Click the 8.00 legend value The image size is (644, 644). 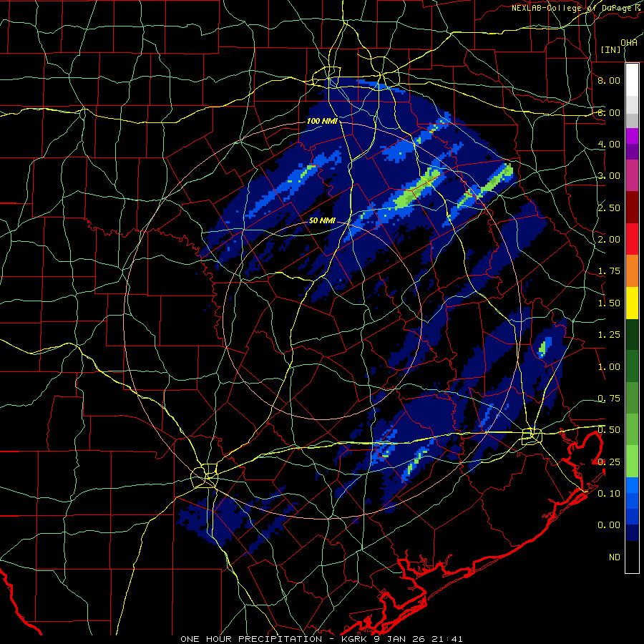pyautogui.click(x=609, y=80)
